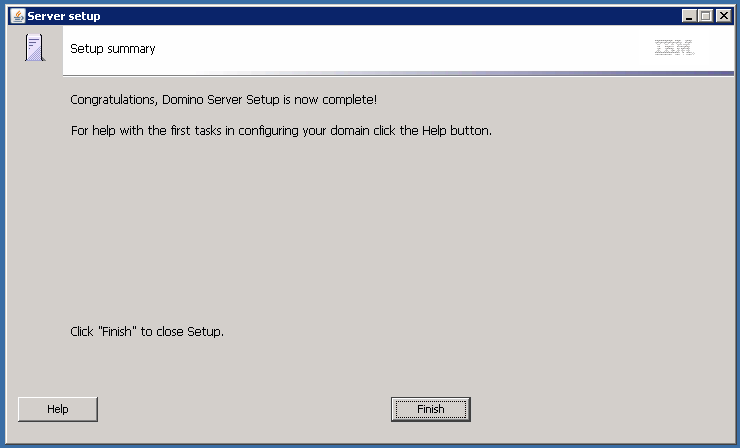
Task: Click the "Server setup" title bar text
Action: (64, 16)
